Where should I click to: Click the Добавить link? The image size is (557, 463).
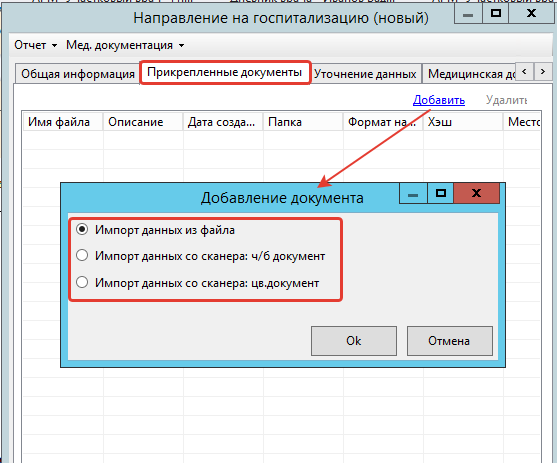click(x=439, y=100)
